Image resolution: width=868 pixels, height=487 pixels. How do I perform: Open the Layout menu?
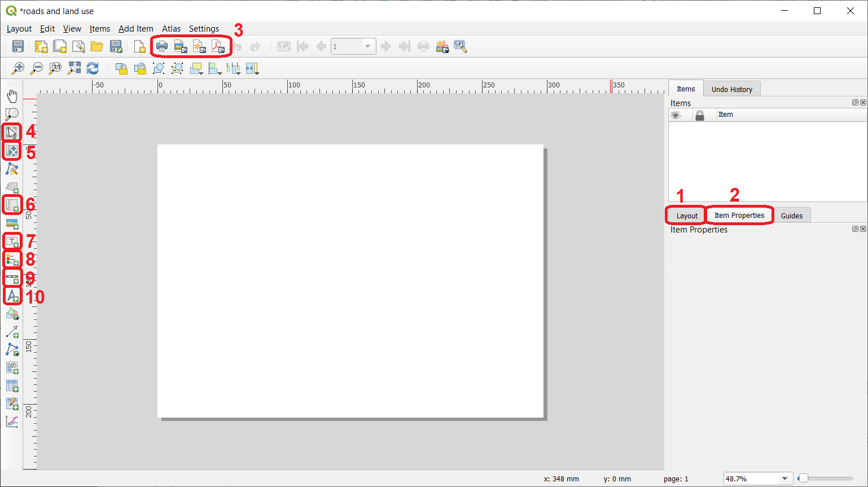[x=19, y=29]
